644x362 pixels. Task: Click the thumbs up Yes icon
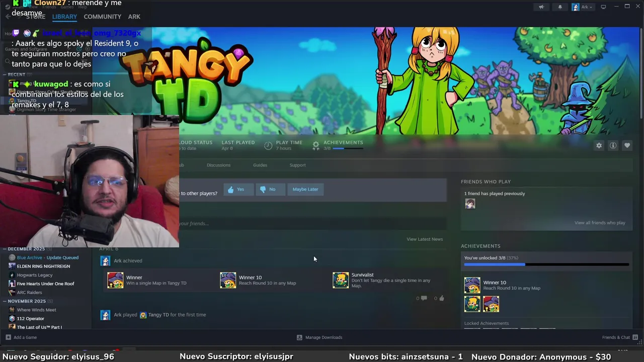[230, 190]
